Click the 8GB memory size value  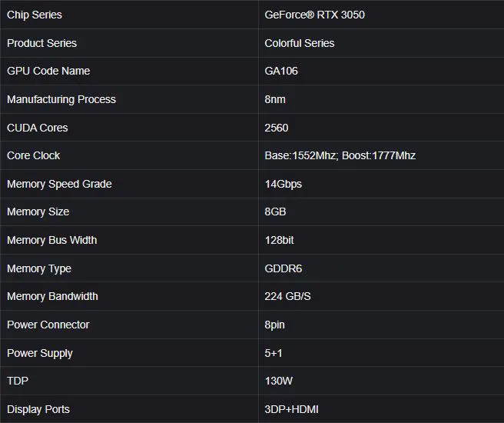(275, 211)
